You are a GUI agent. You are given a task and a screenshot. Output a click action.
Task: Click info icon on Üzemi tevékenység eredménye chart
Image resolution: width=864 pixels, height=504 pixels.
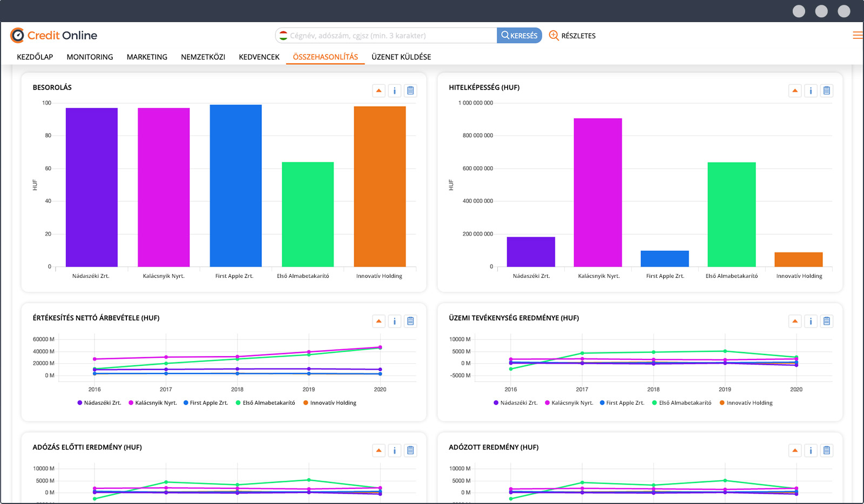[x=811, y=322]
